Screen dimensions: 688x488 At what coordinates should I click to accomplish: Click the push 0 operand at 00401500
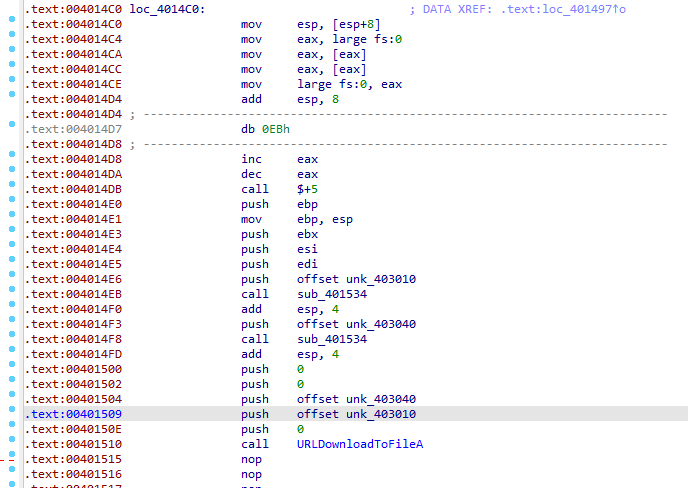click(x=300, y=369)
